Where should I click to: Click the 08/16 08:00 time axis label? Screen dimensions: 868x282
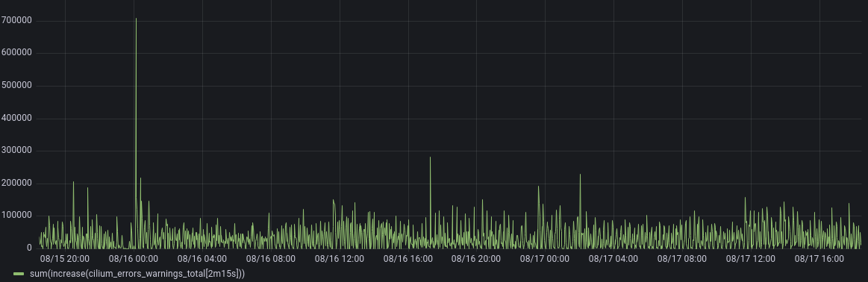point(271,259)
